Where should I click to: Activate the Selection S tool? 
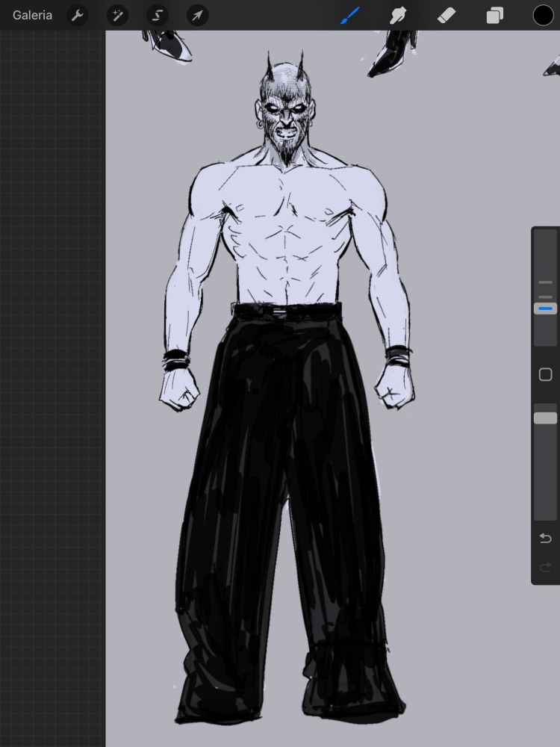(158, 16)
